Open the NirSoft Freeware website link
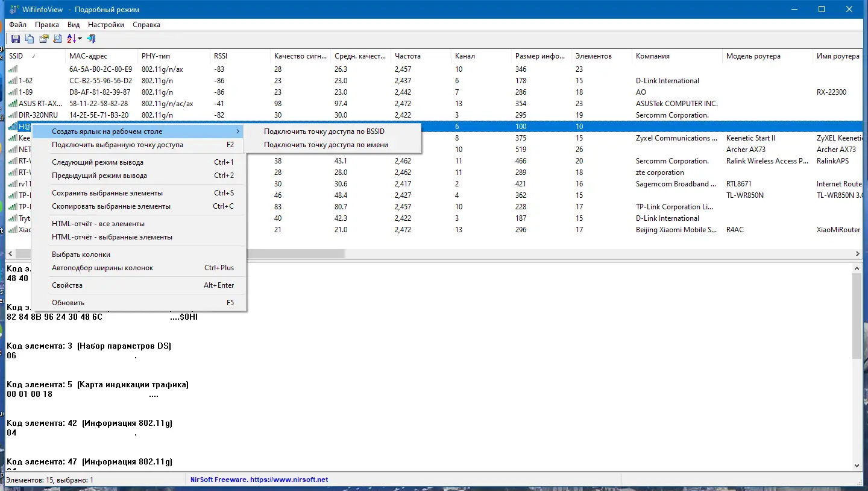The image size is (868, 491). pos(259,480)
